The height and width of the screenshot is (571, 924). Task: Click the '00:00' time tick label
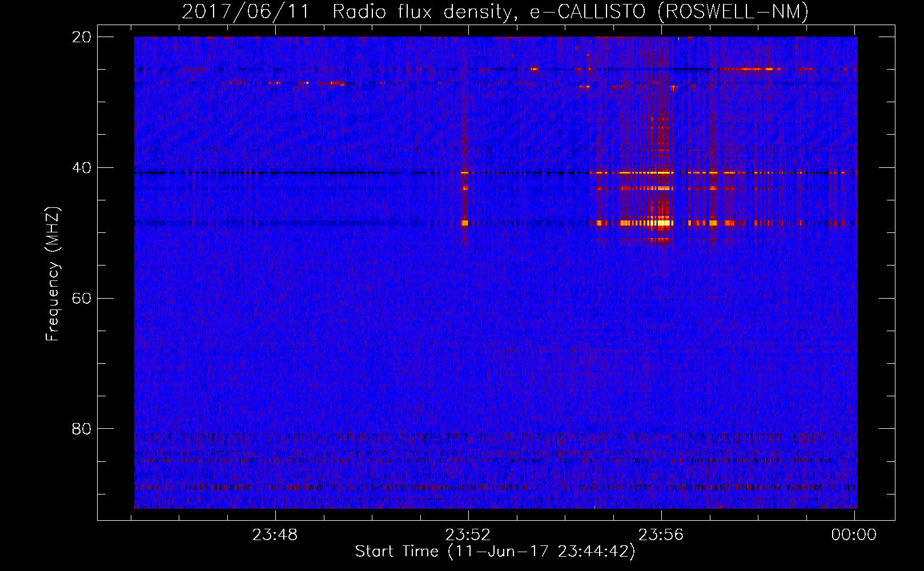854,535
